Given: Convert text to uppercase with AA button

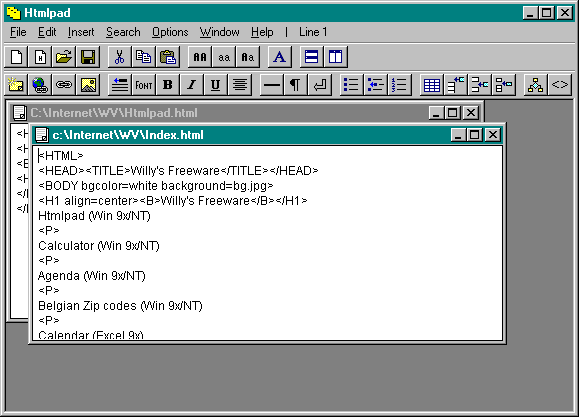Looking at the screenshot, I should (200, 57).
